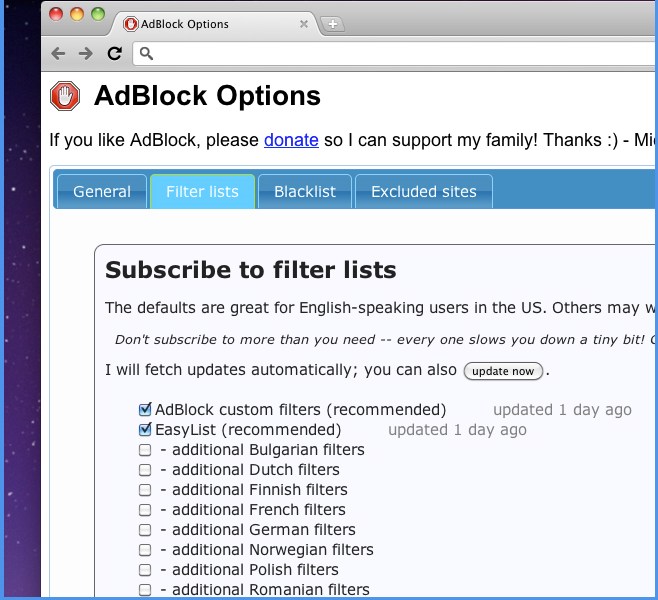Click 'updated 1 day ago' beside EasyList
The height and width of the screenshot is (600, 658).
coord(457,430)
